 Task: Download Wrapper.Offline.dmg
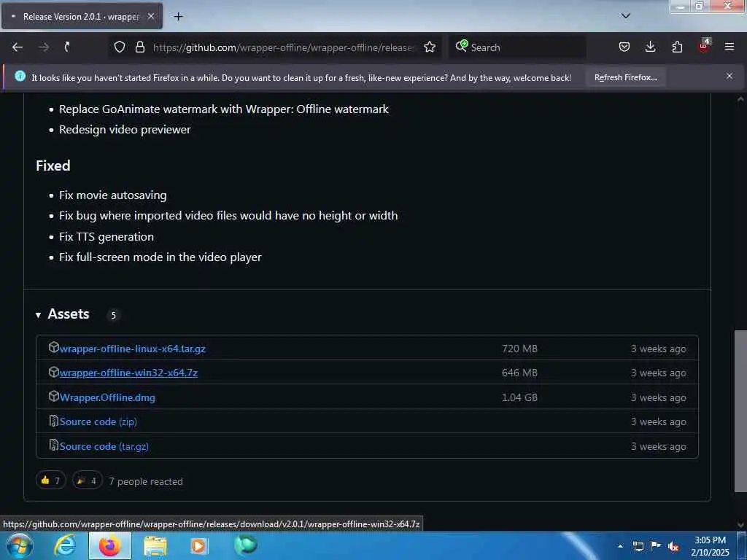[x=107, y=397]
